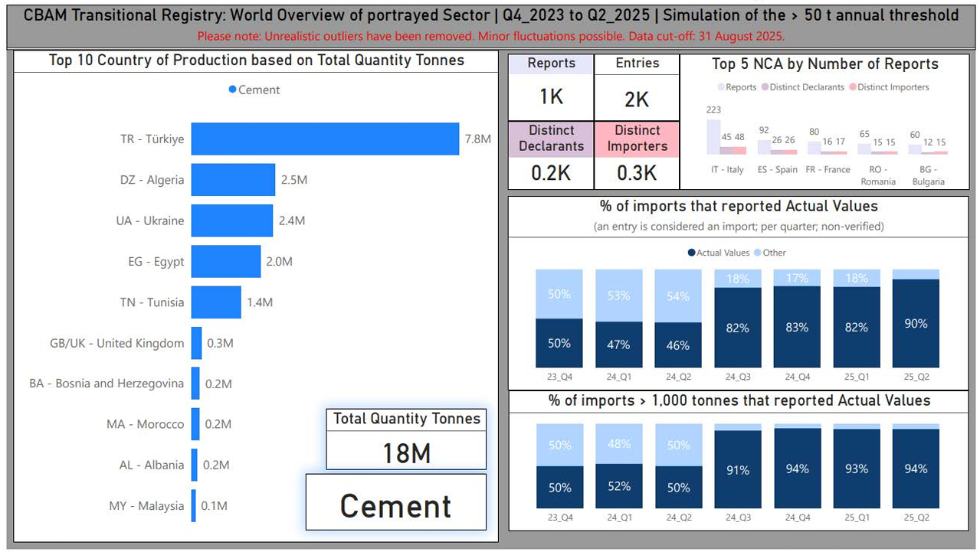Select the Algeria bar in production chart
980x552 pixels.
[233, 180]
